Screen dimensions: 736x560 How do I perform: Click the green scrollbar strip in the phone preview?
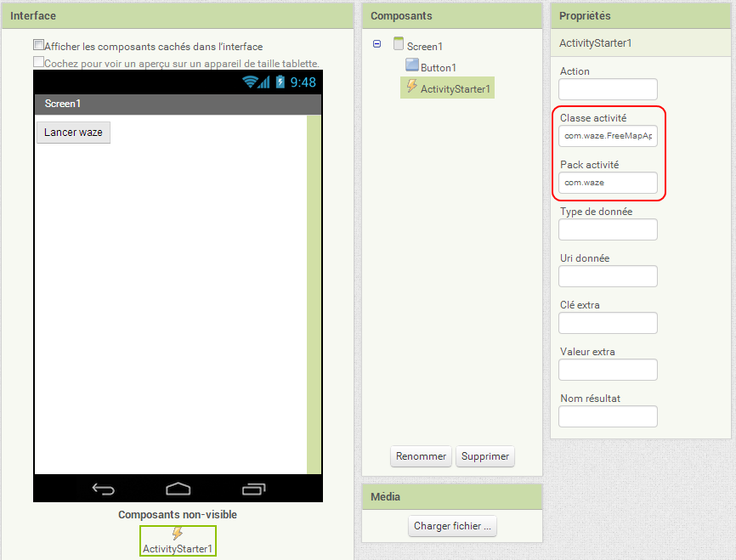click(x=314, y=294)
